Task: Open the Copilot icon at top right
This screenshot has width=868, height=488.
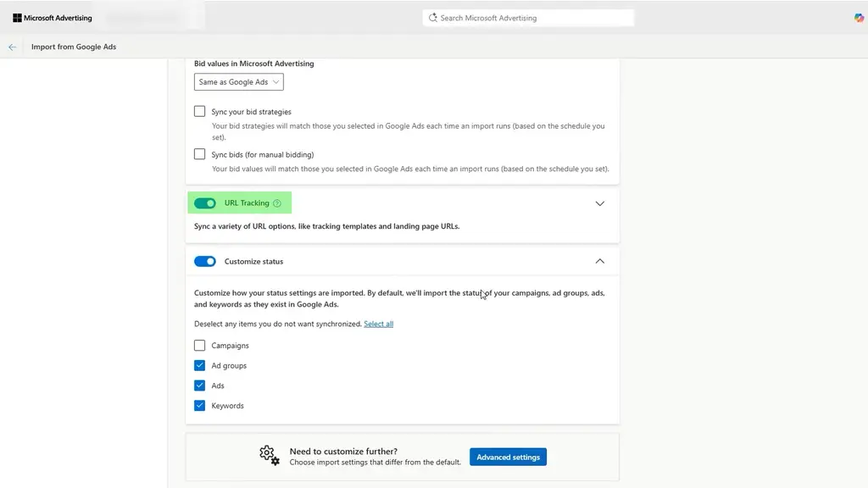Action: coord(859,18)
